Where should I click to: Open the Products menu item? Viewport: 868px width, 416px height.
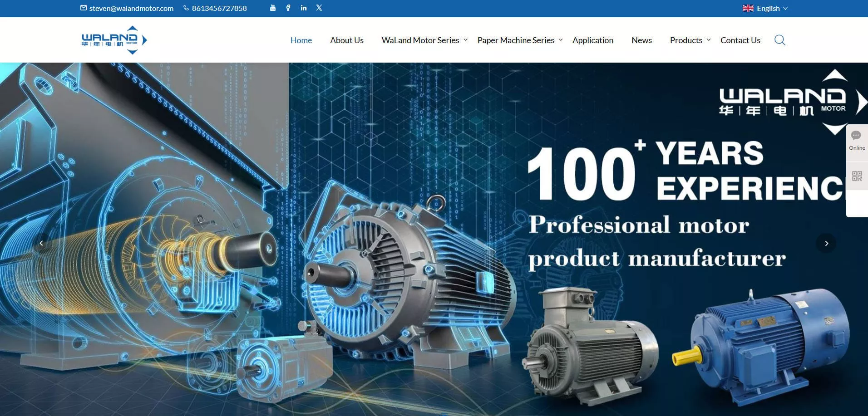click(686, 40)
